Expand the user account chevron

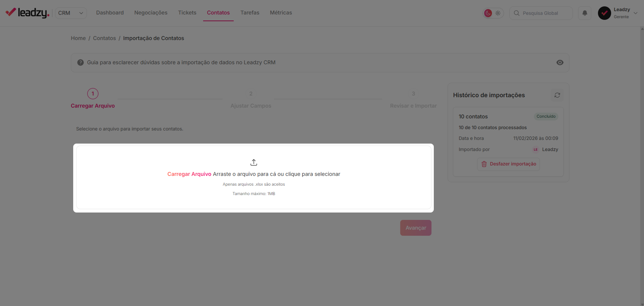[636, 13]
